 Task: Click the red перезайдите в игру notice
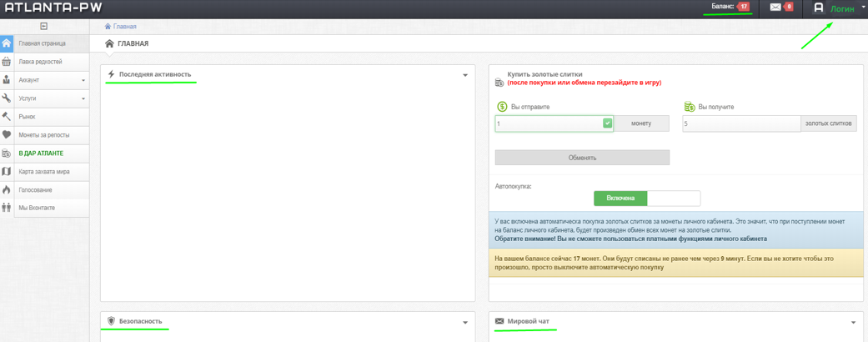585,83
